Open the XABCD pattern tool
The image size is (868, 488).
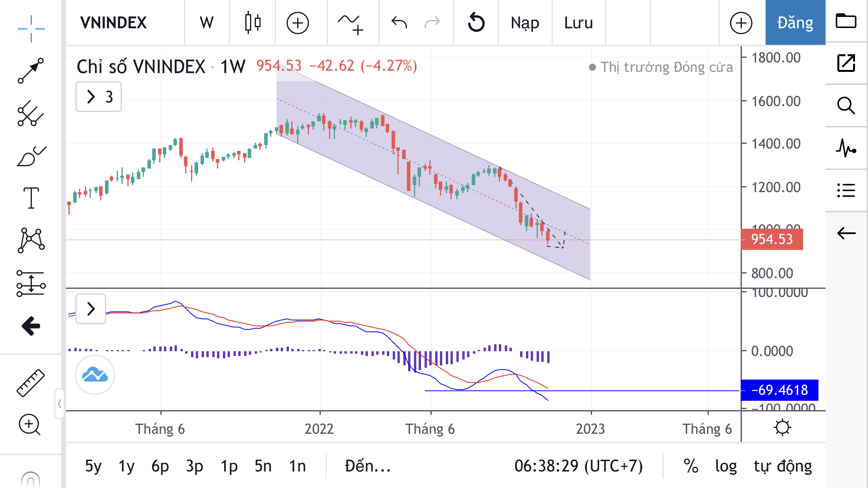pyautogui.click(x=31, y=240)
